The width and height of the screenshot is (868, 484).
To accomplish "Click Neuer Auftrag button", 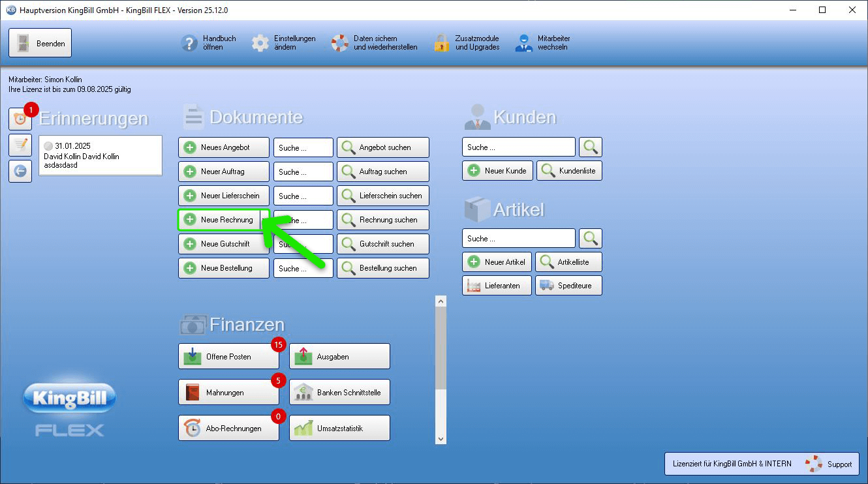I will 224,172.
